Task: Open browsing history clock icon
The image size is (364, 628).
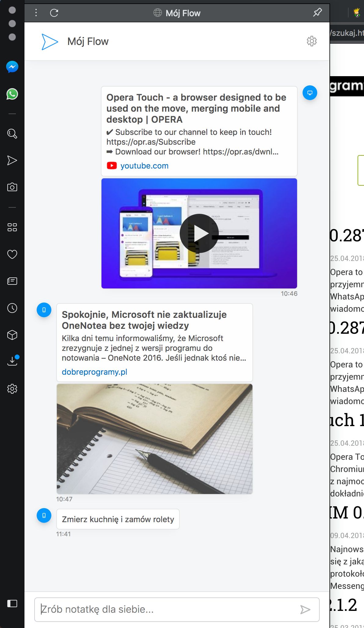Action: click(x=12, y=308)
